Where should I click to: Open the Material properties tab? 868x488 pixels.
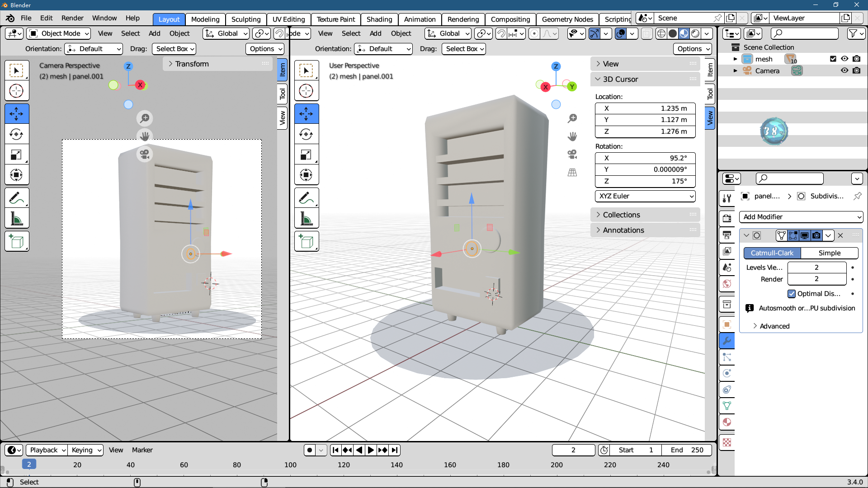727,422
